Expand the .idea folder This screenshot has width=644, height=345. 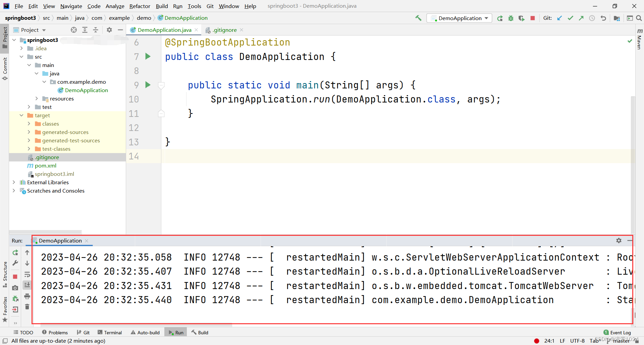[x=22, y=48]
